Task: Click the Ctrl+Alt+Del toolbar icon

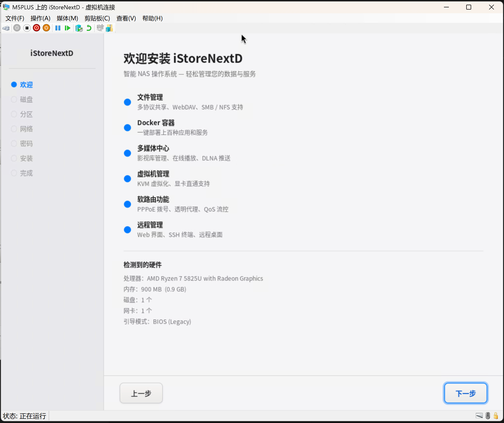Action: [6, 28]
